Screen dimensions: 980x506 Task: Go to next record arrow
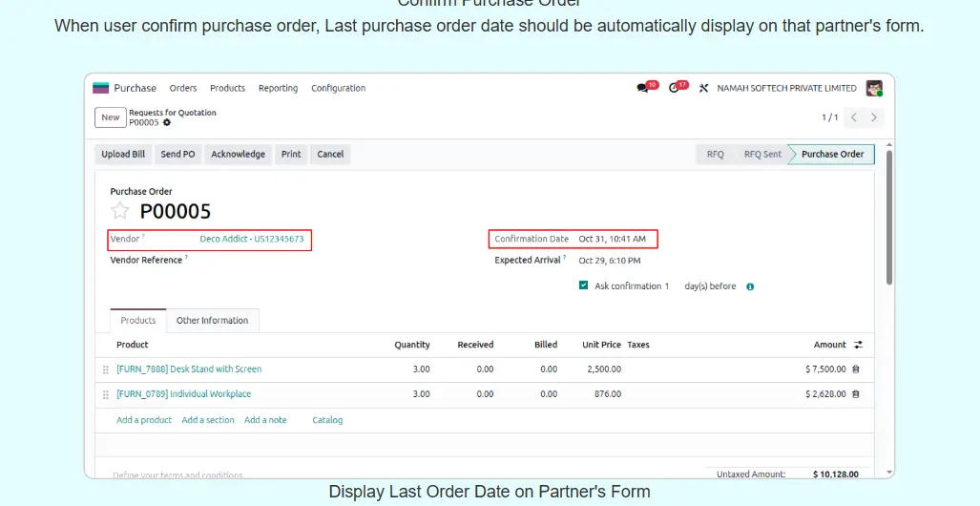click(874, 117)
